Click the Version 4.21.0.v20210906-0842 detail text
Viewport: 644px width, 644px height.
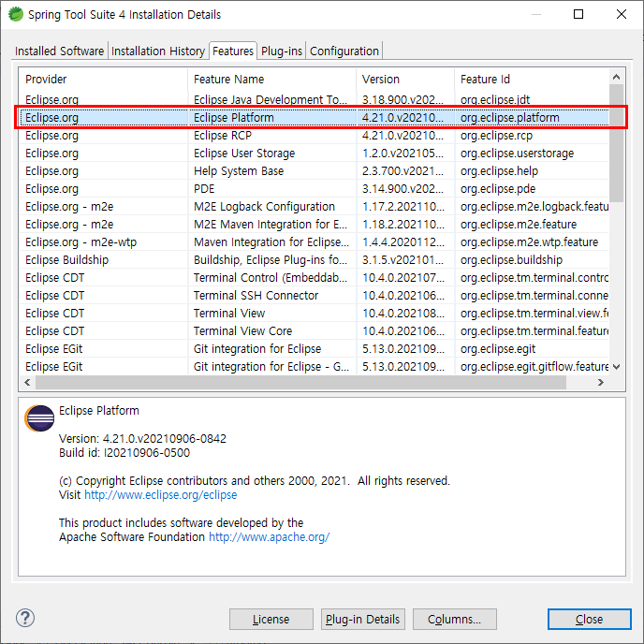[142, 439]
